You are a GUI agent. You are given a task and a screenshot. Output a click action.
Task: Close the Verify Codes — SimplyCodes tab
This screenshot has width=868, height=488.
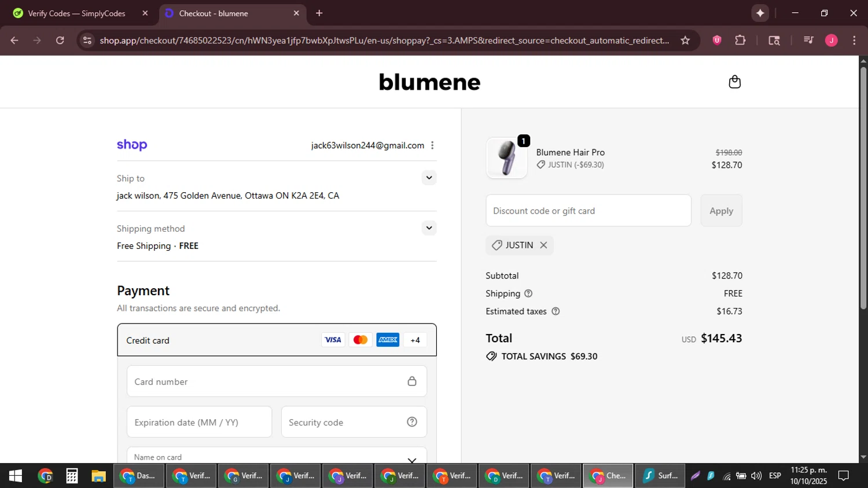pyautogui.click(x=145, y=13)
